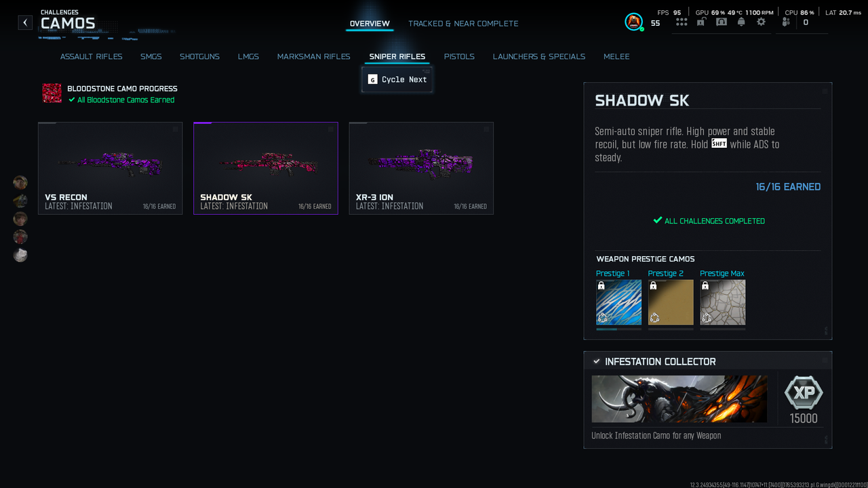Click the Weapon Prestige Camos heading

pos(646,259)
